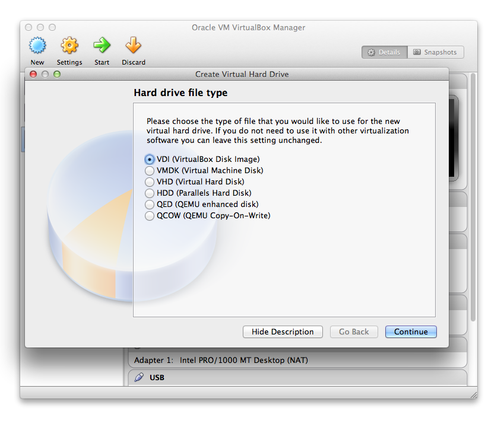Choose VMDK (Virtual Machine Disk) format

(150, 171)
